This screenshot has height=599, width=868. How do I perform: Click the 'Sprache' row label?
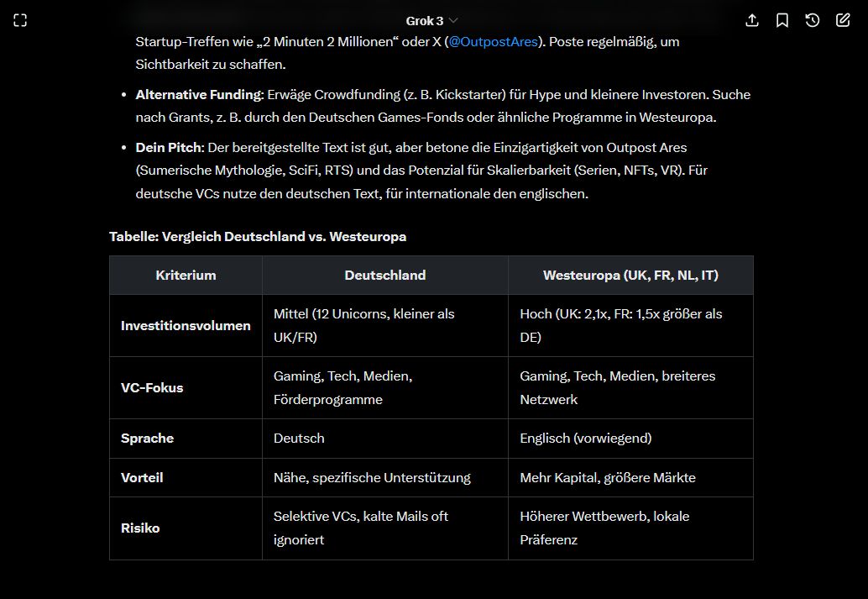tap(186, 438)
